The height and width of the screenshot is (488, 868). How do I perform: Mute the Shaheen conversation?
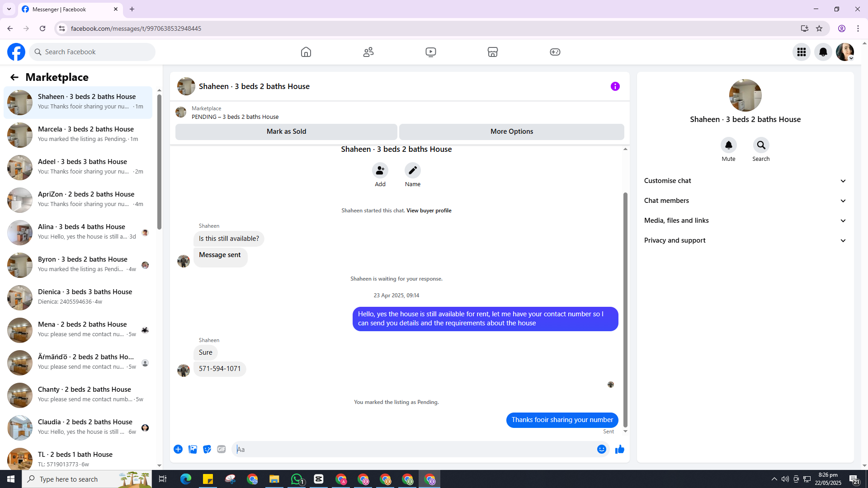click(x=729, y=145)
